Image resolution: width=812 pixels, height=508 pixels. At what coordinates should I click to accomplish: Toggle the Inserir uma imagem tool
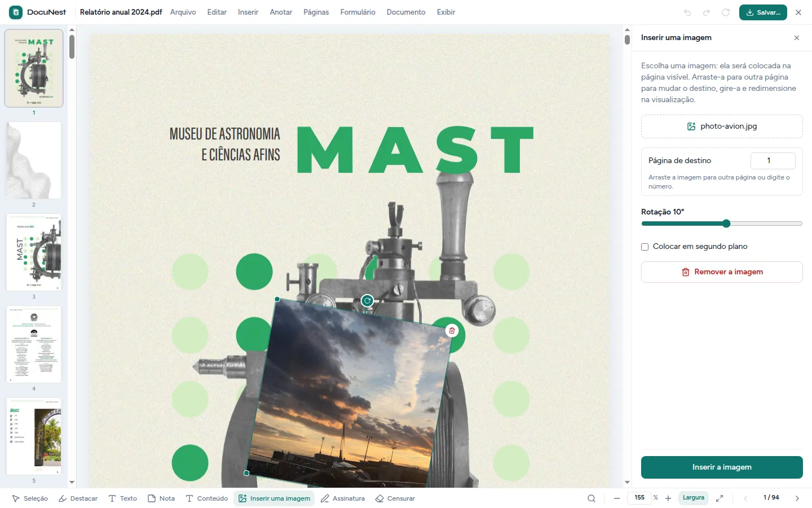point(274,498)
